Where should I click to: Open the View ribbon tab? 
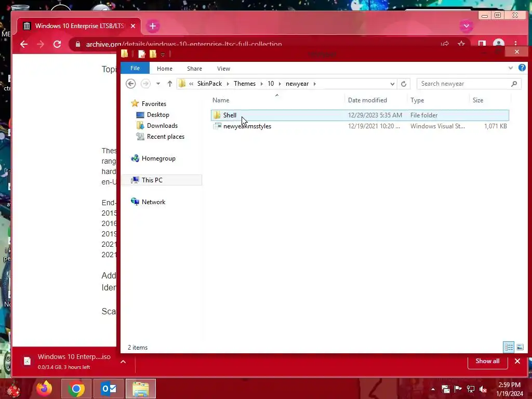pos(223,69)
